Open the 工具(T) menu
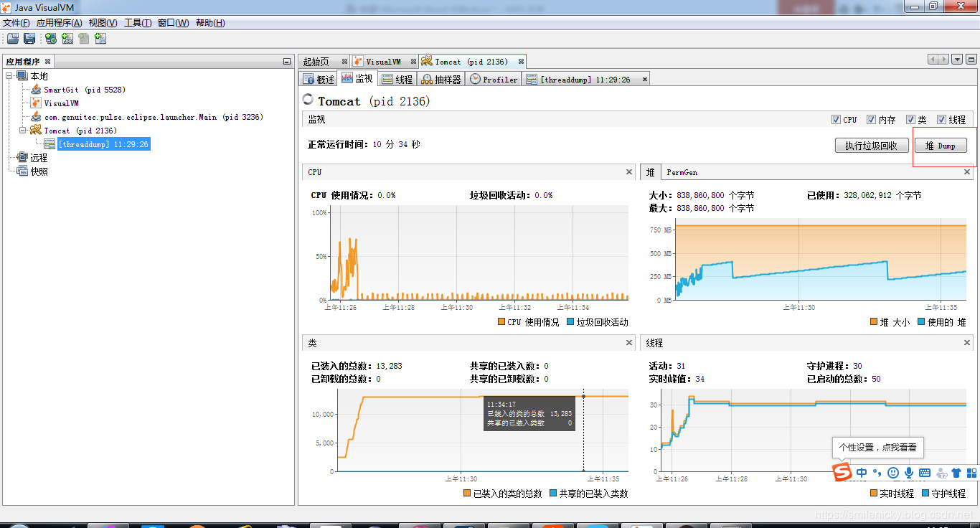Viewport: 980px width, 528px height. tap(138, 23)
